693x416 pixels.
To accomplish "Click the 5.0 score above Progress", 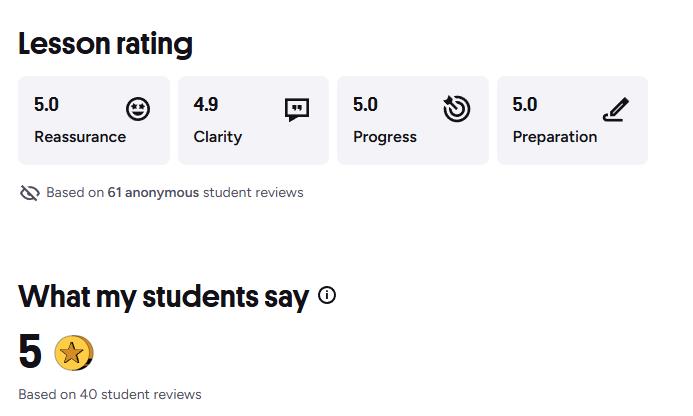I will [x=365, y=104].
